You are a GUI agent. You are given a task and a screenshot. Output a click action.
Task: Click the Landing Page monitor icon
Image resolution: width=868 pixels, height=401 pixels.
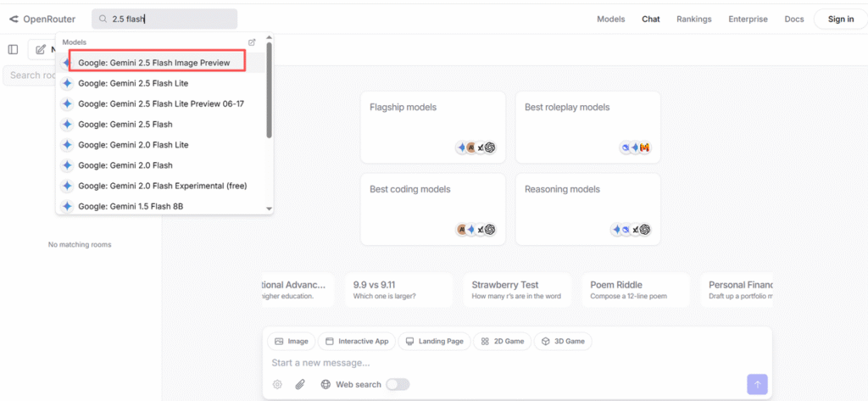(x=409, y=341)
